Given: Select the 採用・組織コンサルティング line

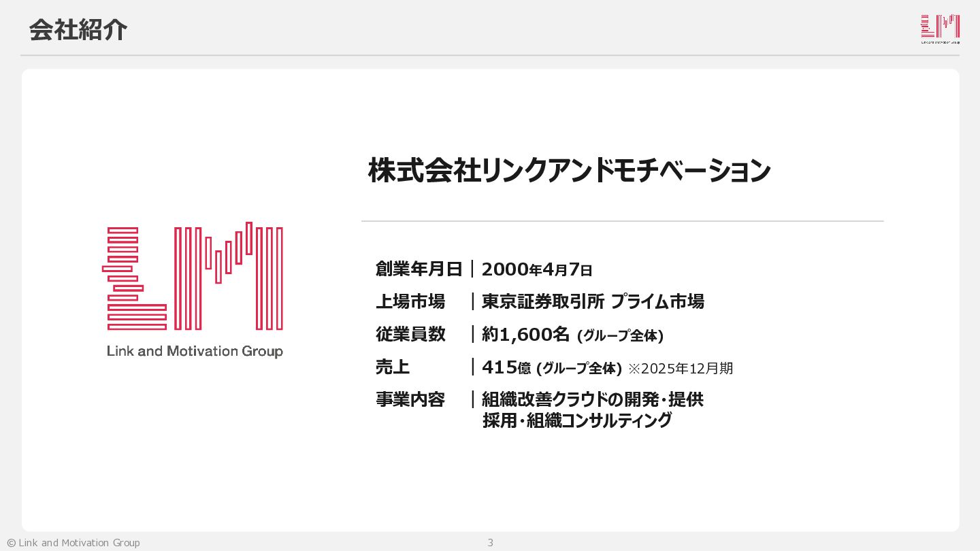Looking at the screenshot, I should [x=577, y=420].
